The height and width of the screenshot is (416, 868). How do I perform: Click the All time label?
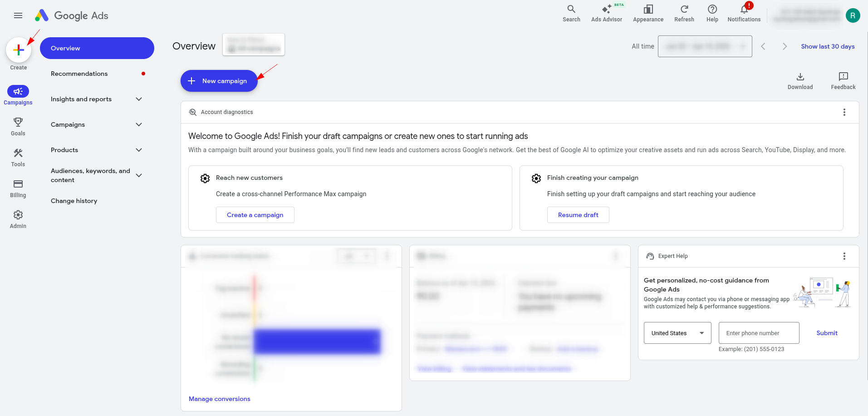(643, 46)
